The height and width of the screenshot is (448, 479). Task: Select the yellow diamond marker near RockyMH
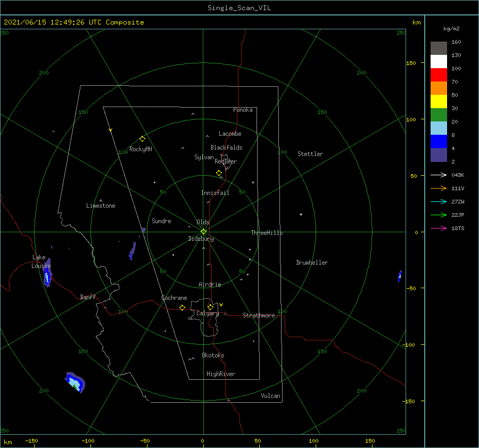tap(142, 139)
